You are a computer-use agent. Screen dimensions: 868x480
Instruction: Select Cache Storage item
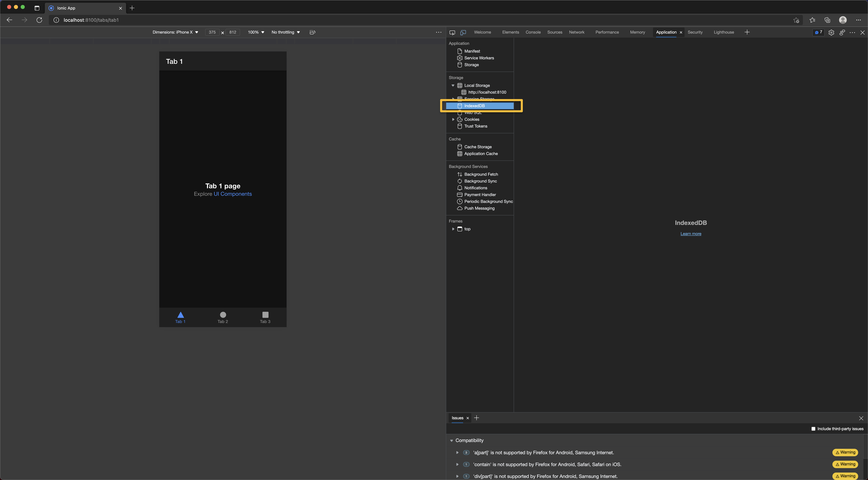tap(477, 147)
